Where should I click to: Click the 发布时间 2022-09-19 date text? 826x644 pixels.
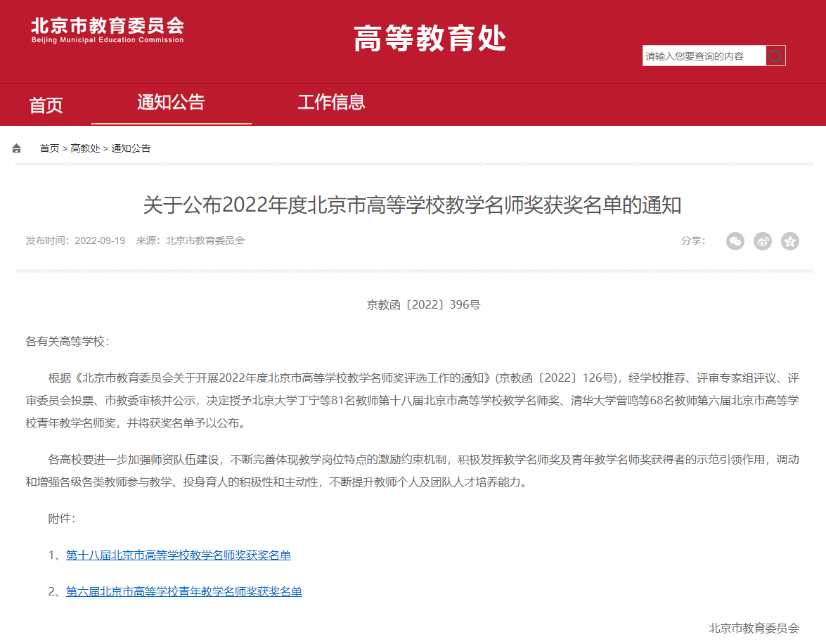(75, 240)
